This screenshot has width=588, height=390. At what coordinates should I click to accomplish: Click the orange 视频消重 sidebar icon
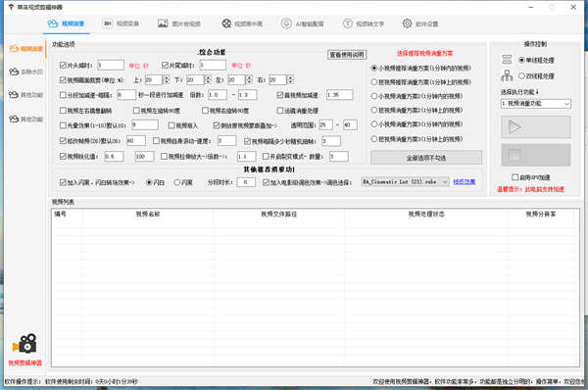click(14, 48)
